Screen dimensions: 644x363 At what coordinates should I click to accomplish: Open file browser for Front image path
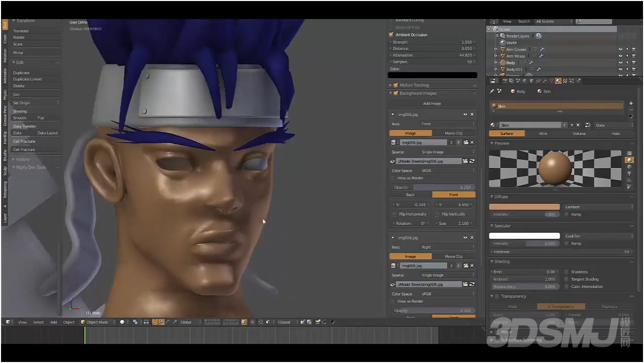click(465, 161)
